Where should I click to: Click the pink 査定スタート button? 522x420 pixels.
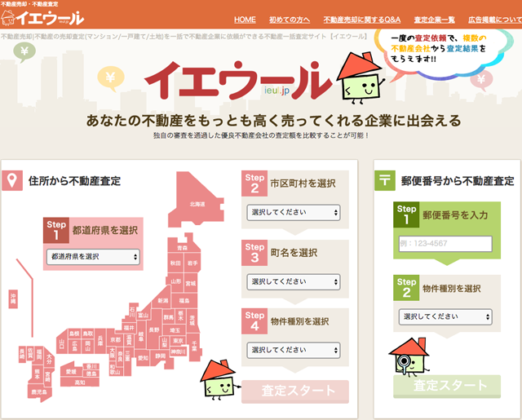(295, 391)
